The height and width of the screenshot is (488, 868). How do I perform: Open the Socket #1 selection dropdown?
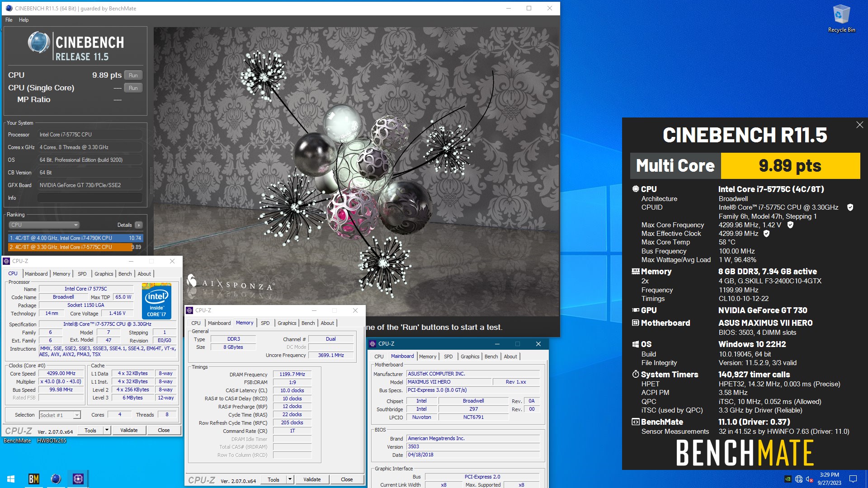pos(60,415)
